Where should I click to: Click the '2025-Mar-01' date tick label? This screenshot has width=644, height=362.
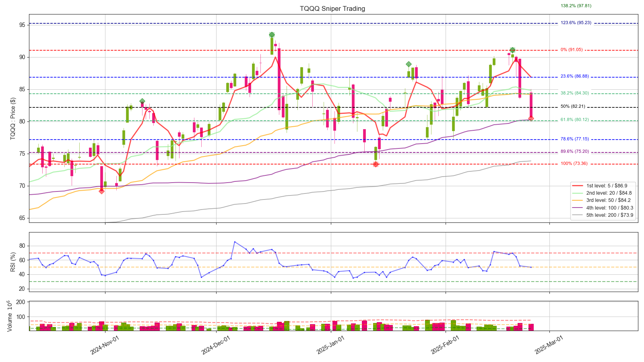549,345
